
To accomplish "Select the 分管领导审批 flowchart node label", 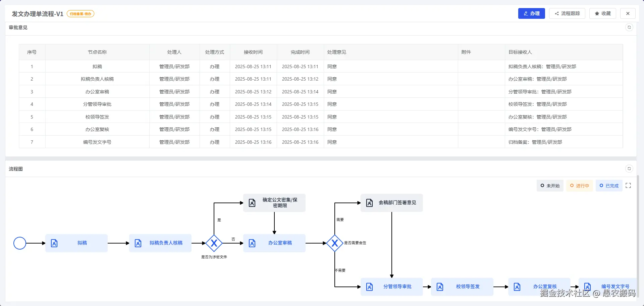I will coord(397,287).
